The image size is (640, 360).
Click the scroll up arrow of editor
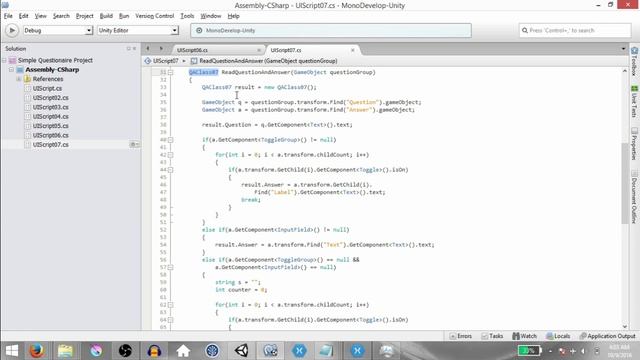click(x=625, y=71)
